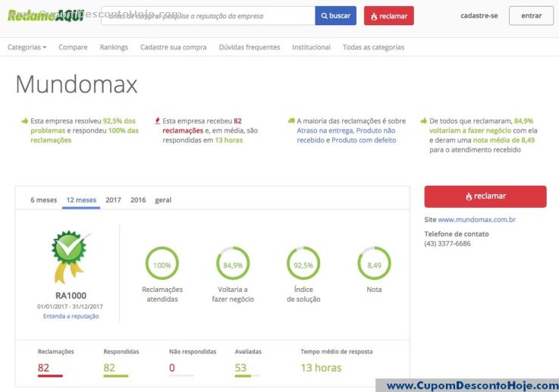The image size is (559, 392).
Task: Click the 92,5% Índice de solução gauge
Action: pyautogui.click(x=303, y=264)
